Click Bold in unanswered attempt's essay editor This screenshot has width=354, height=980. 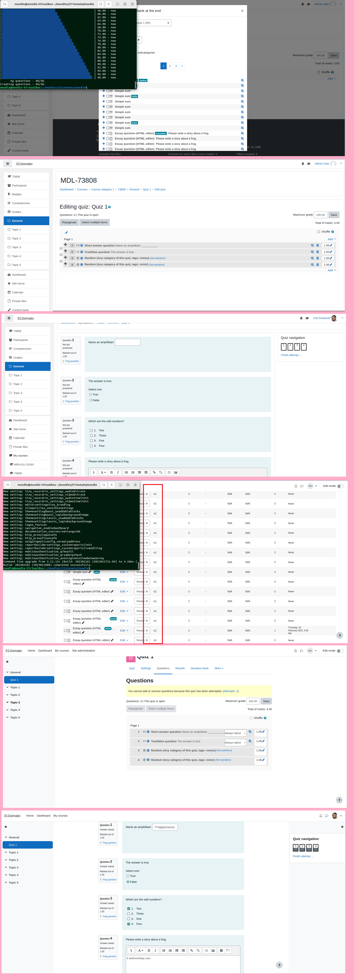[x=112, y=472]
